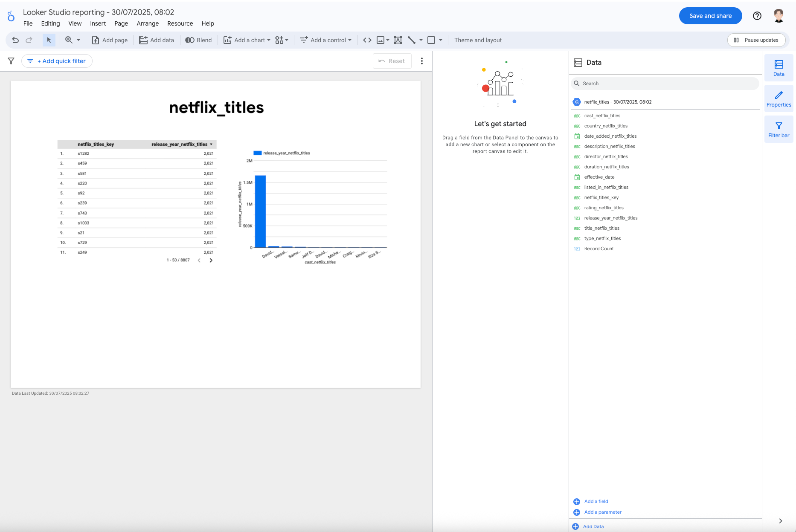Click the tall blue bar in chart
The image size is (796, 532).
[x=260, y=211]
